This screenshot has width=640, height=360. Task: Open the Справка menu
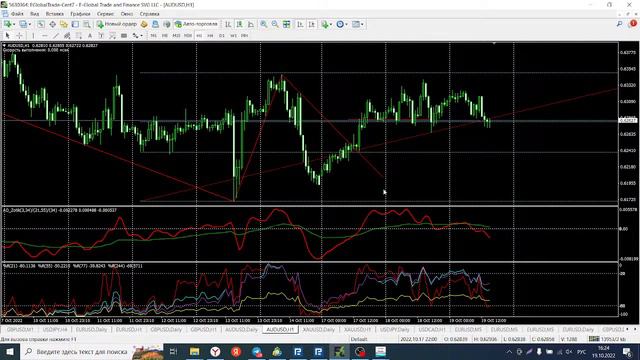[x=149, y=14]
